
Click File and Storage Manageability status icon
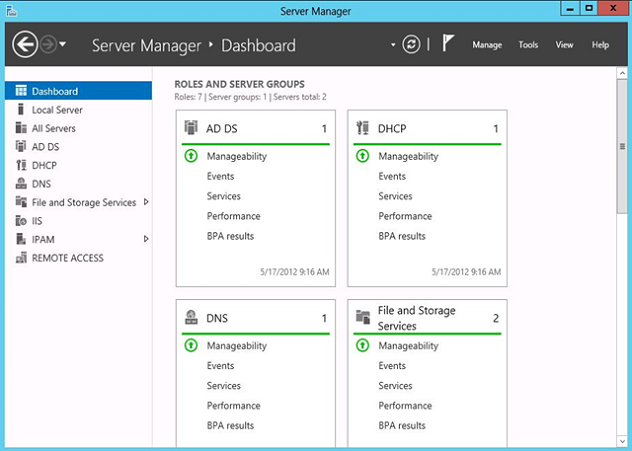tap(363, 345)
